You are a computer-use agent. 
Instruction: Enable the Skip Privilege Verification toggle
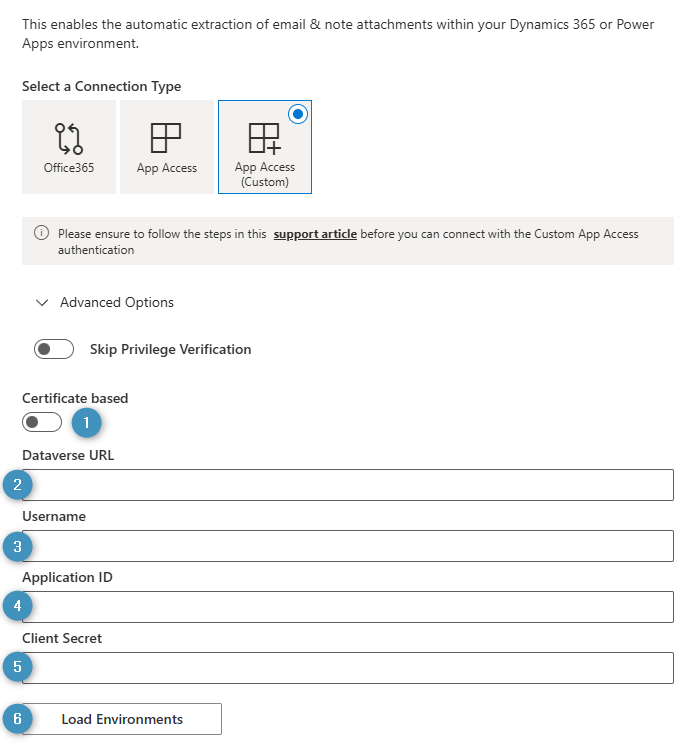pyautogui.click(x=54, y=349)
